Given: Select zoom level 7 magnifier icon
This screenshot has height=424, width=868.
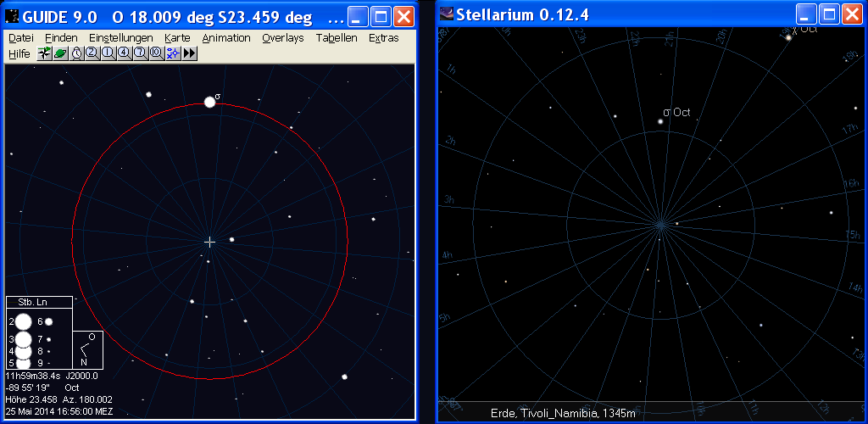Looking at the screenshot, I should coord(140,53).
